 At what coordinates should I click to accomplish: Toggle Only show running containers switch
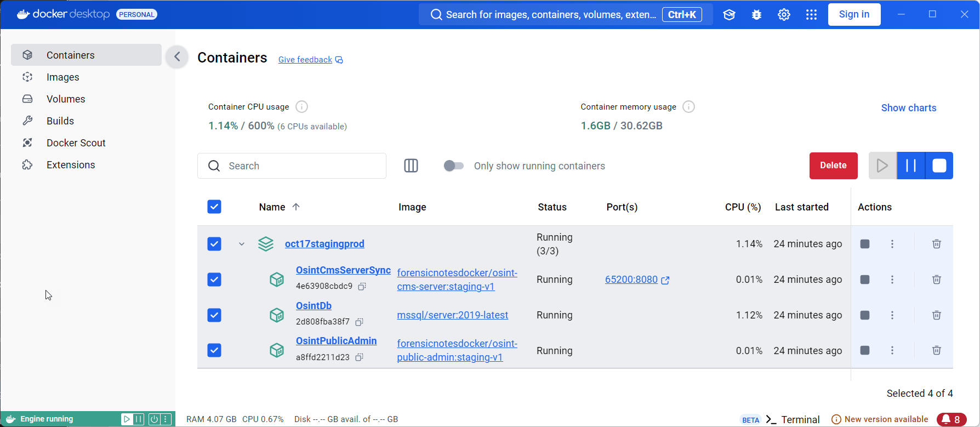pos(454,166)
